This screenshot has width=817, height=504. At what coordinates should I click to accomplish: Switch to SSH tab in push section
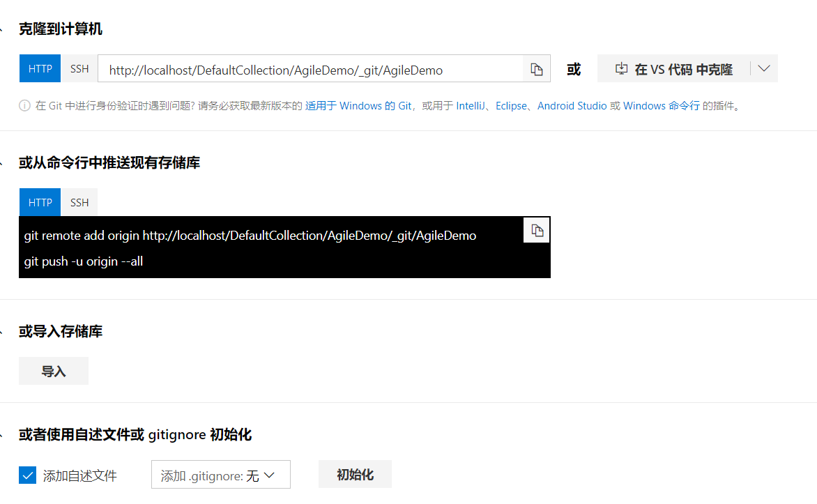79,202
